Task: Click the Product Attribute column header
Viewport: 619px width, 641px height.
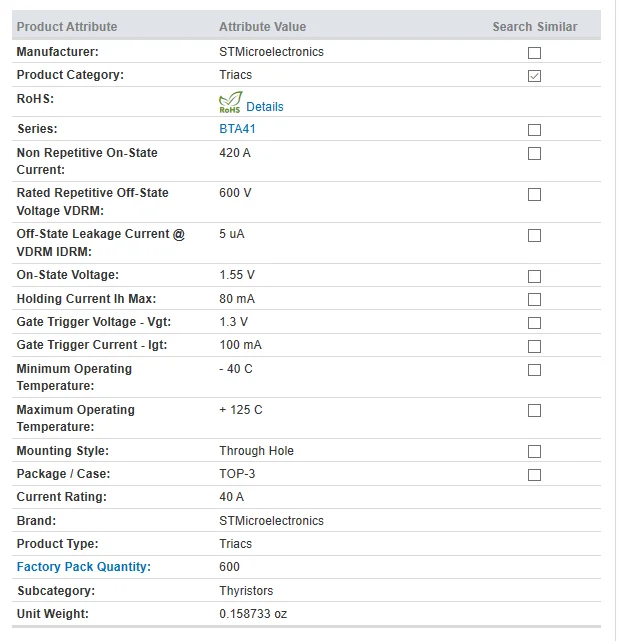Action: [x=67, y=27]
